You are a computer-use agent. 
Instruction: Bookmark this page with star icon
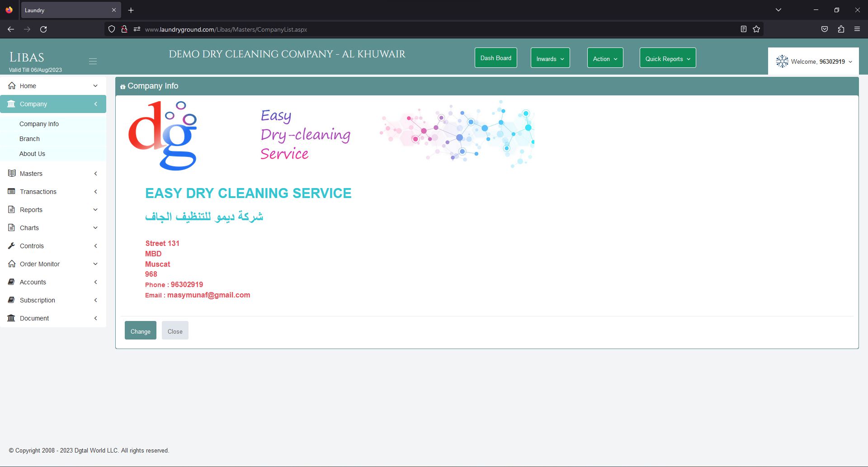[x=756, y=29]
